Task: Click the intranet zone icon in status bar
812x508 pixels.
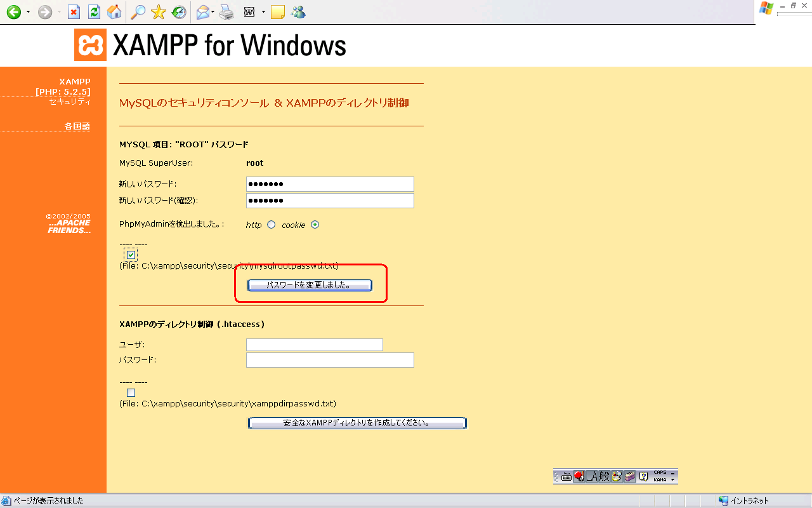Action: [x=723, y=500]
